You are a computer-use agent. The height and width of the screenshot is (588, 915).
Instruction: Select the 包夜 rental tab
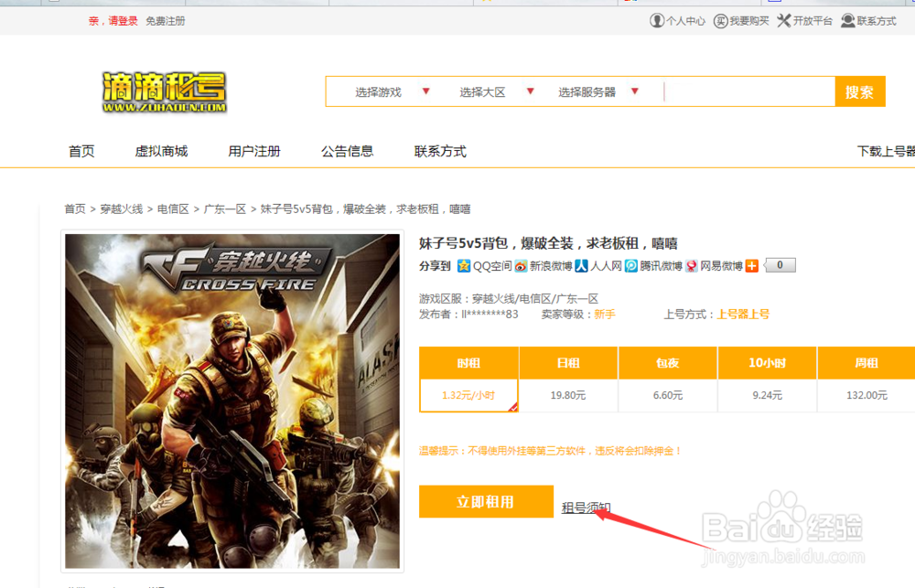point(668,363)
